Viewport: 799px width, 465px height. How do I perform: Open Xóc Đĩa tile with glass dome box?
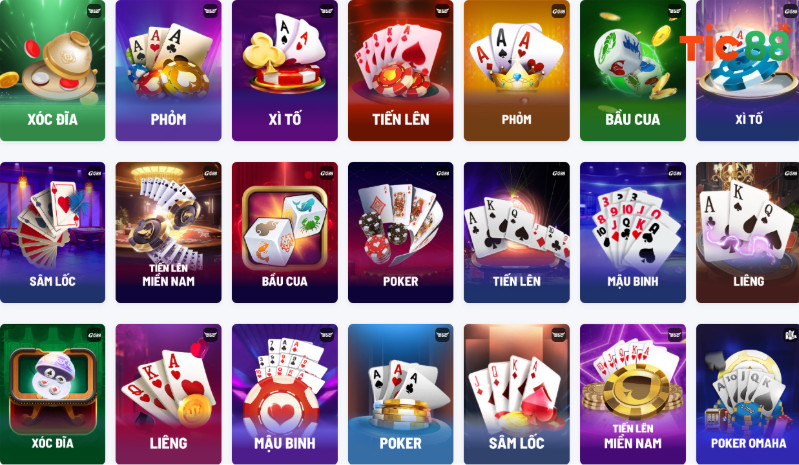[52, 394]
